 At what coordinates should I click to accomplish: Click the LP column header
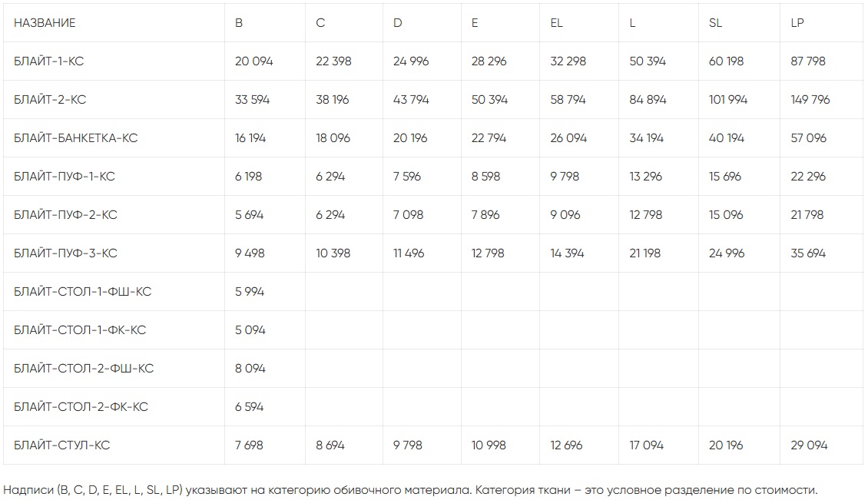[x=797, y=23]
